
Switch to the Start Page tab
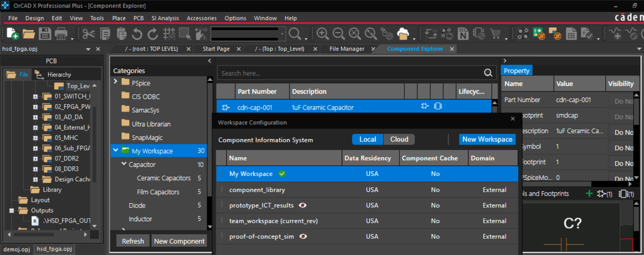[x=216, y=49]
